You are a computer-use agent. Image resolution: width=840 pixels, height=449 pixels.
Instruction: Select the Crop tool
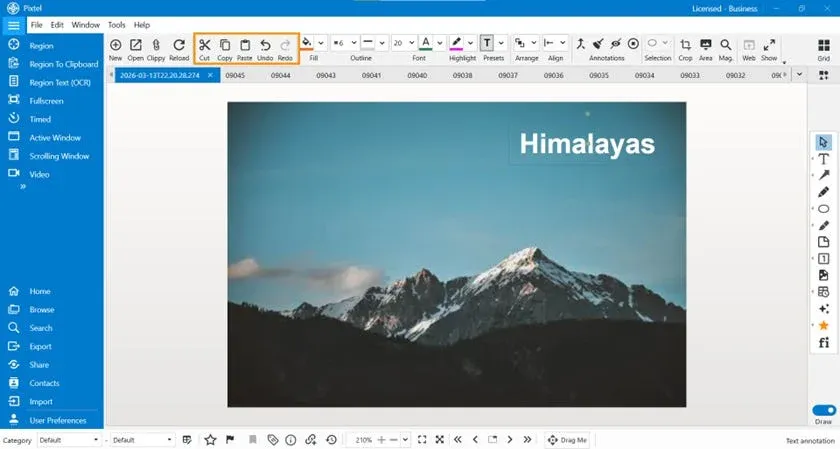click(685, 44)
